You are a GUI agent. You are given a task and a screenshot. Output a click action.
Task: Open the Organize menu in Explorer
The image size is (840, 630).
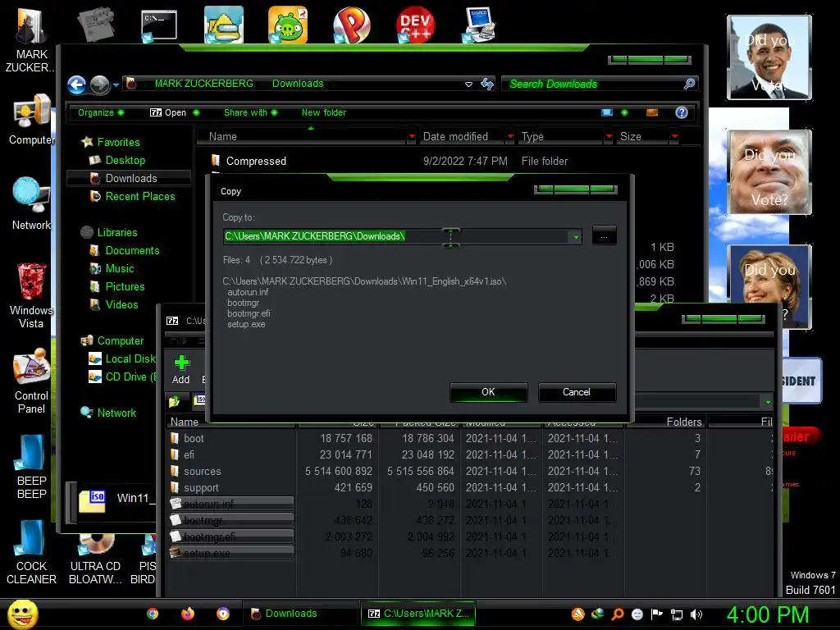[101, 112]
